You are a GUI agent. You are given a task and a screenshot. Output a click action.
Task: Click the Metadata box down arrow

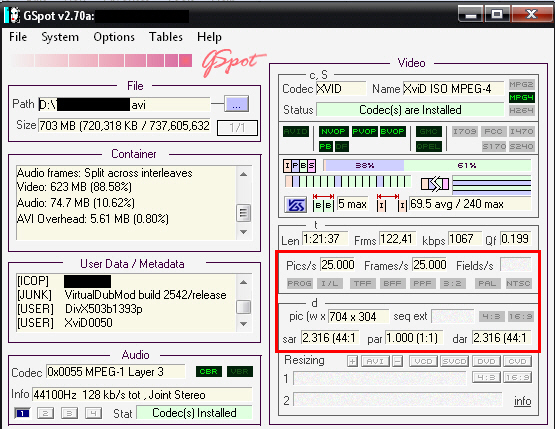(x=244, y=324)
